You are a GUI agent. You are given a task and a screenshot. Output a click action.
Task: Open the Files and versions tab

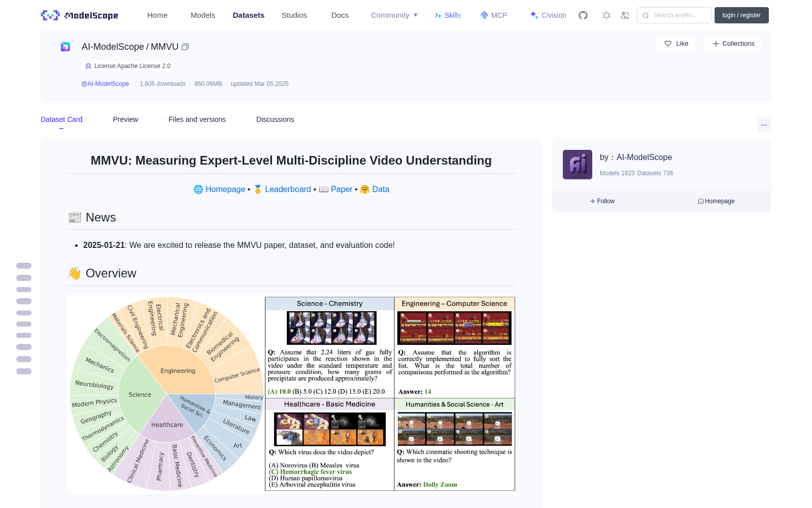(197, 119)
